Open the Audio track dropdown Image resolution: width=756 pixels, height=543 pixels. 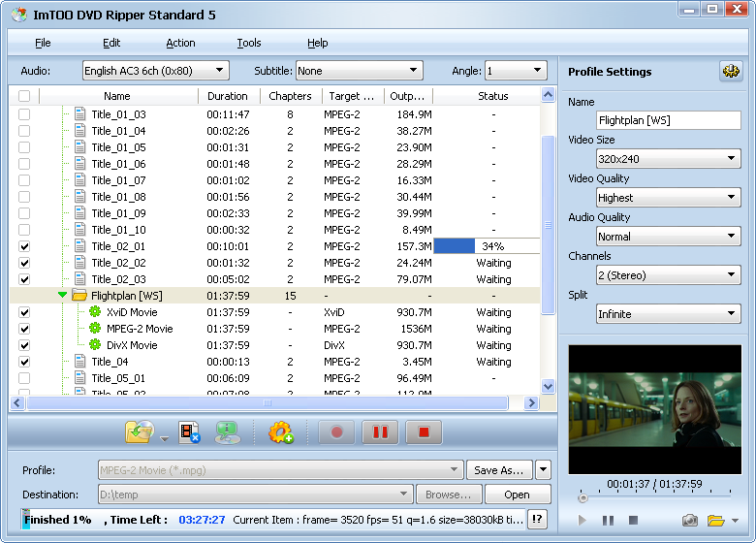(x=156, y=71)
